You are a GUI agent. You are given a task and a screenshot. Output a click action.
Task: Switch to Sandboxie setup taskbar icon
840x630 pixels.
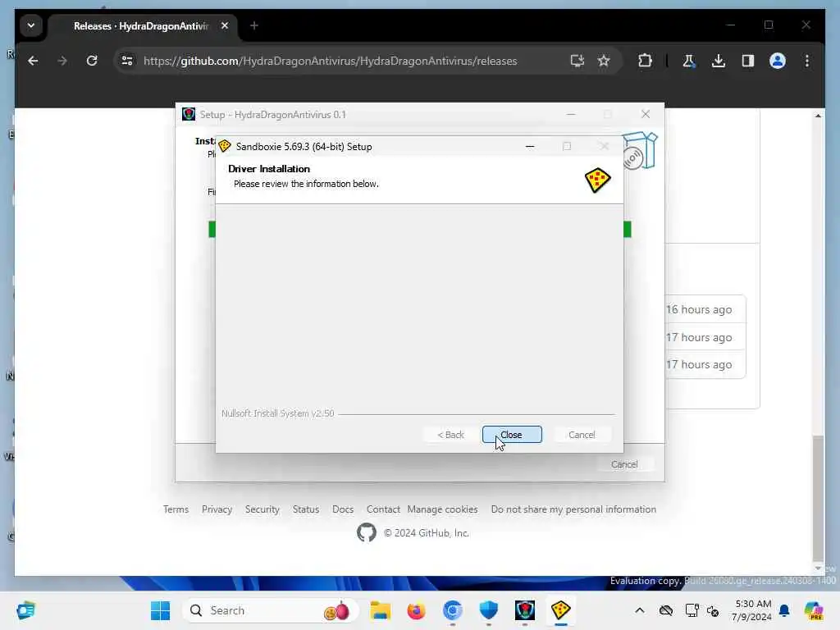tap(561, 610)
